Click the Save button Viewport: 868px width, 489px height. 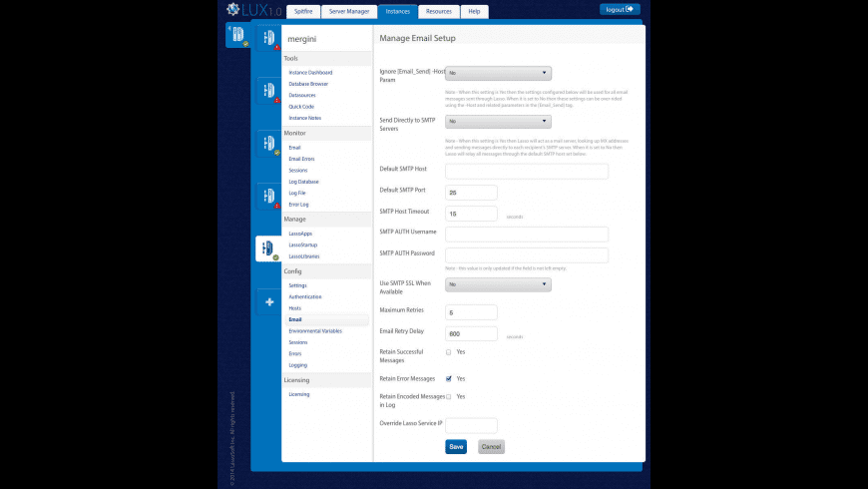pos(456,447)
